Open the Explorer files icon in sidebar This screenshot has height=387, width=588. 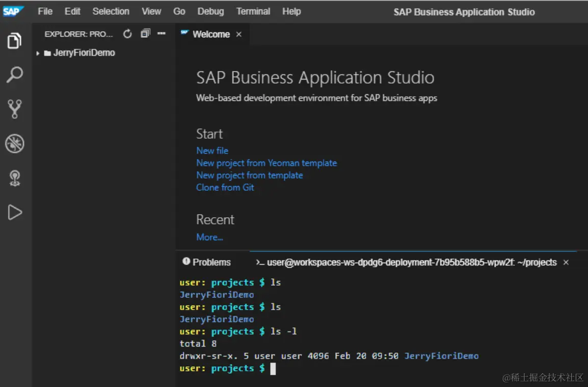click(x=14, y=41)
